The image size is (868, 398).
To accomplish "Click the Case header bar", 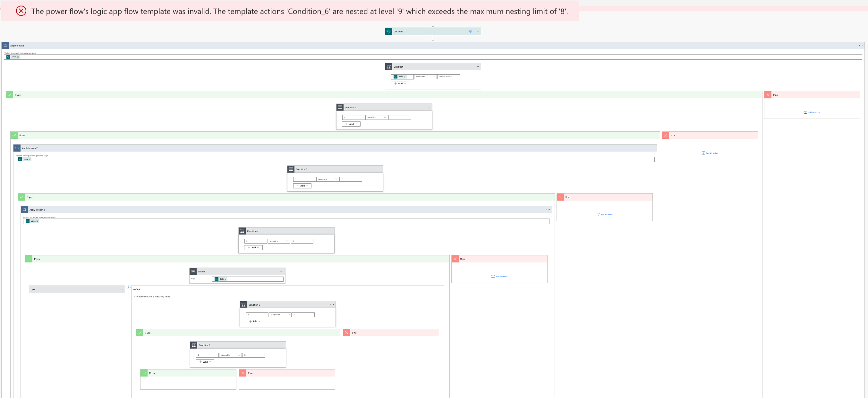I will coord(77,290).
